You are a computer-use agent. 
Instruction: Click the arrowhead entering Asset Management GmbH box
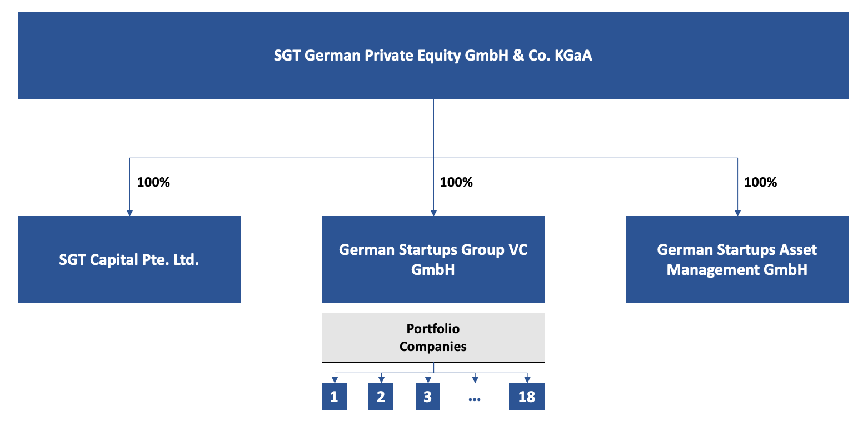[x=737, y=213]
